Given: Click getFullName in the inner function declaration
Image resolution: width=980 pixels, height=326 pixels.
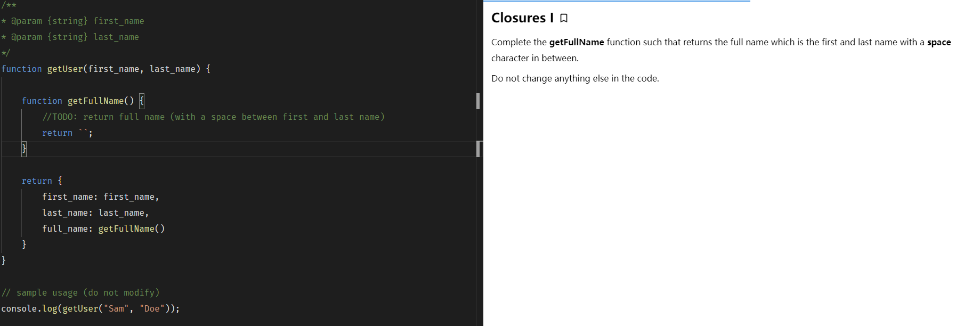Looking at the screenshot, I should point(95,101).
